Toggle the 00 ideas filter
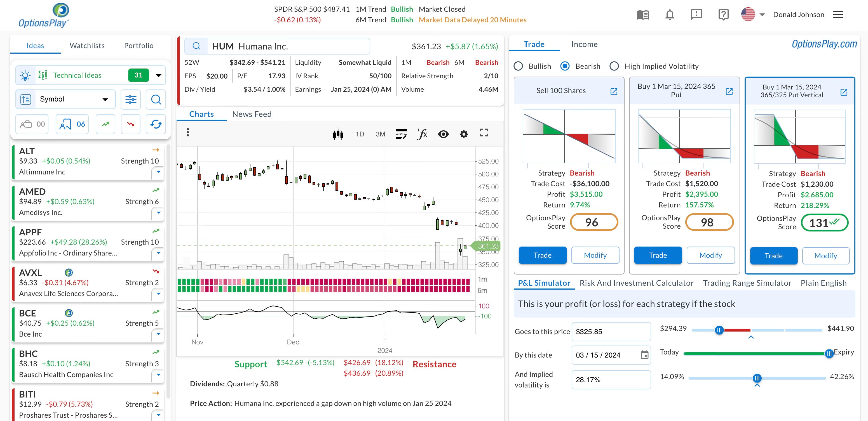This screenshot has width=868, height=421. pyautogui.click(x=32, y=124)
